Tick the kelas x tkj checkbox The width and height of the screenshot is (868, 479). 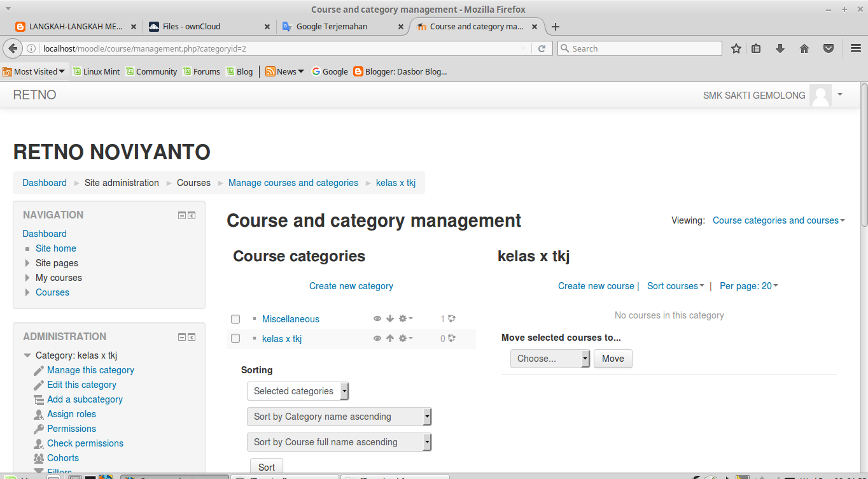235,339
